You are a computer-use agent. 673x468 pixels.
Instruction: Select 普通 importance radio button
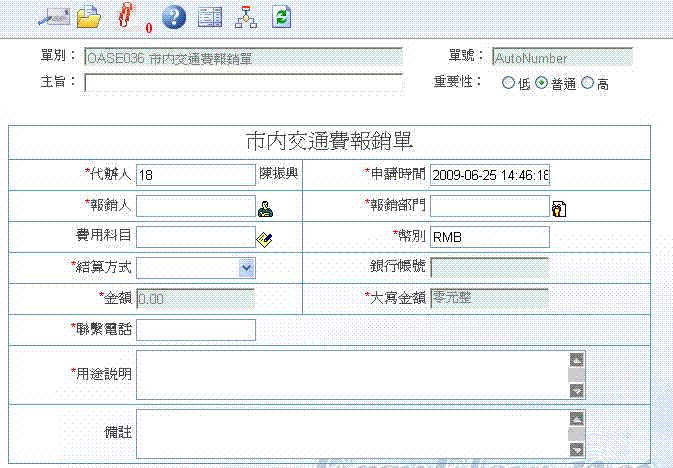pyautogui.click(x=542, y=84)
